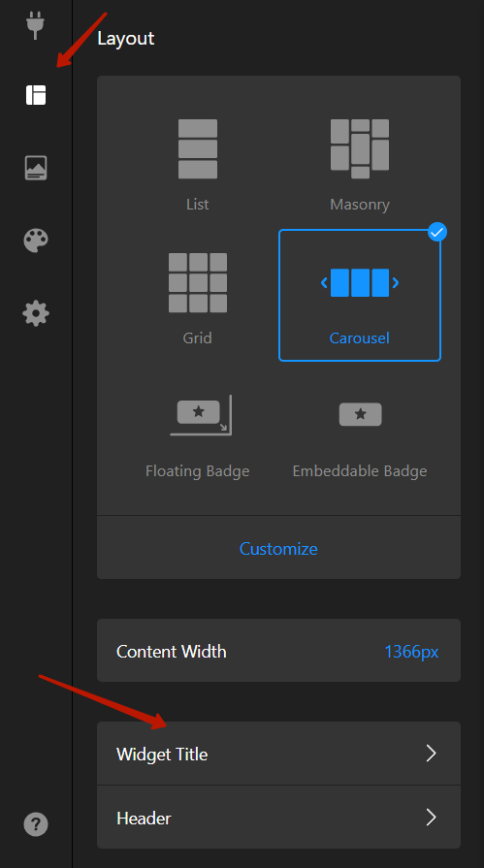
Task: Open the image Template tab icon
Action: click(36, 168)
